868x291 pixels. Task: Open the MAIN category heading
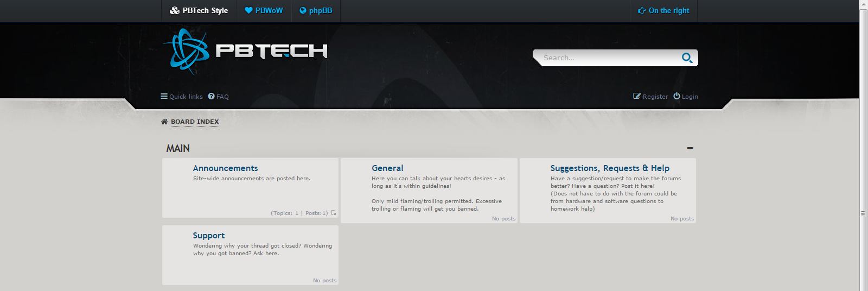(178, 148)
